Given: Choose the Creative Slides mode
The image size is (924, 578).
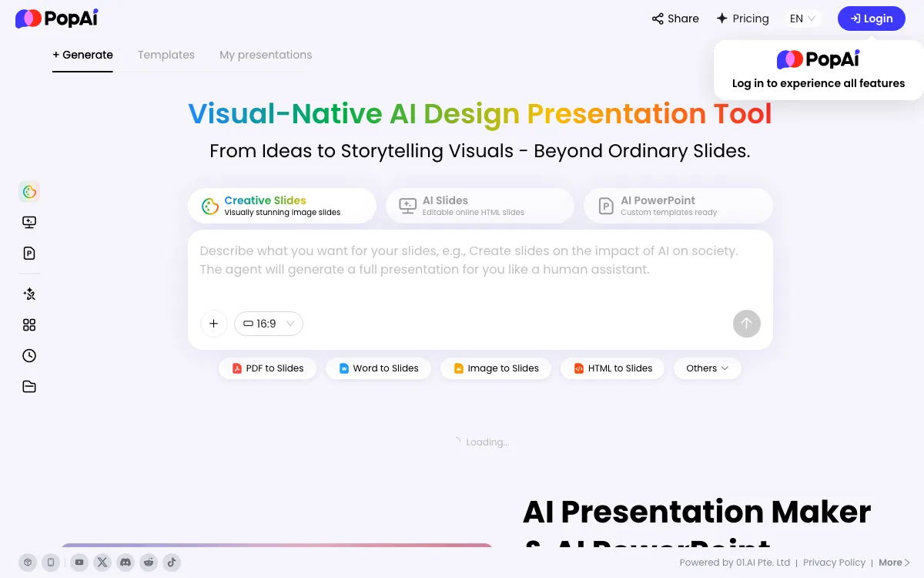Looking at the screenshot, I should tap(282, 206).
